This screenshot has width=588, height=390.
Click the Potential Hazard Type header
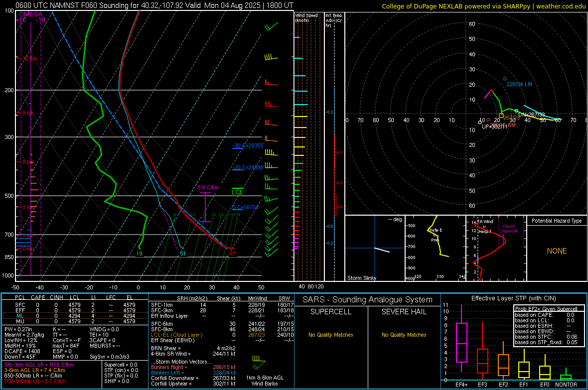(557, 221)
